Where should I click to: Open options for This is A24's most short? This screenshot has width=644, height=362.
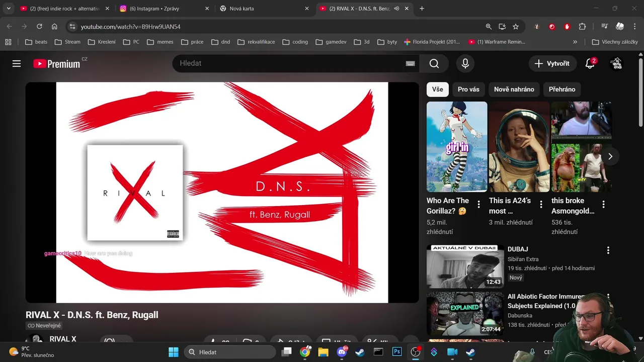point(541,204)
